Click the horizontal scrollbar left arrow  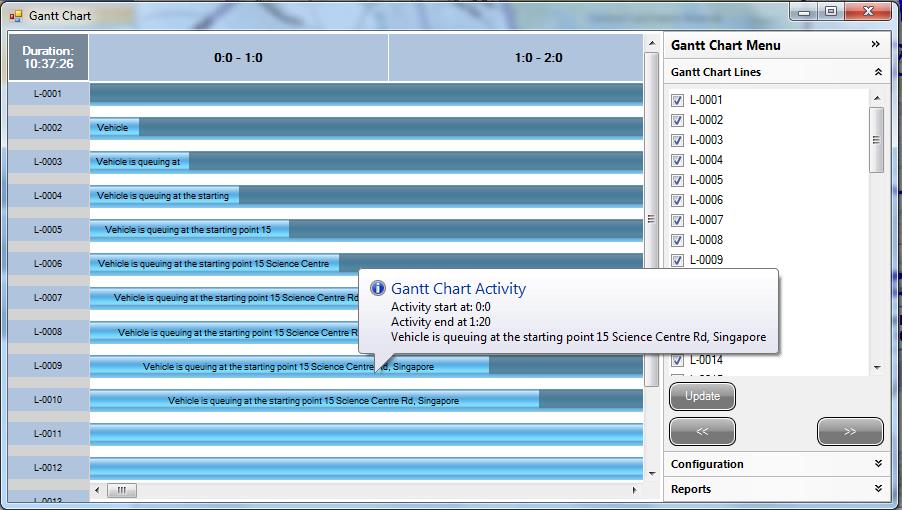click(97, 491)
